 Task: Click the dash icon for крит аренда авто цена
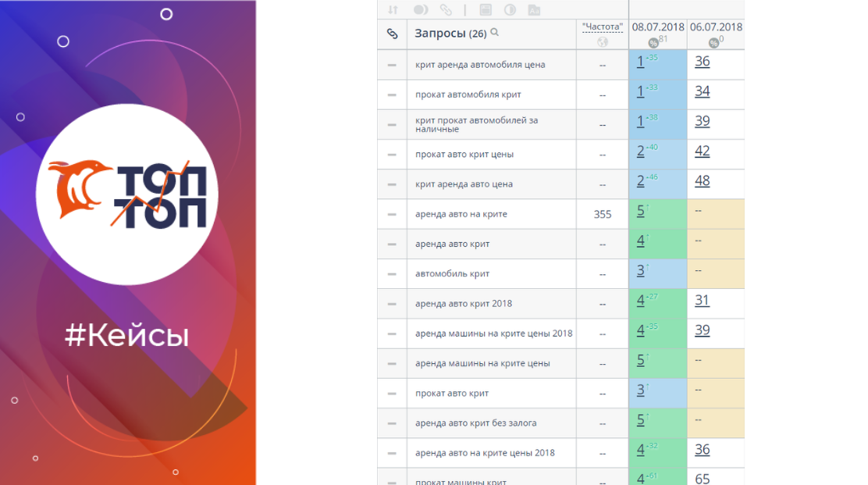[x=392, y=184]
